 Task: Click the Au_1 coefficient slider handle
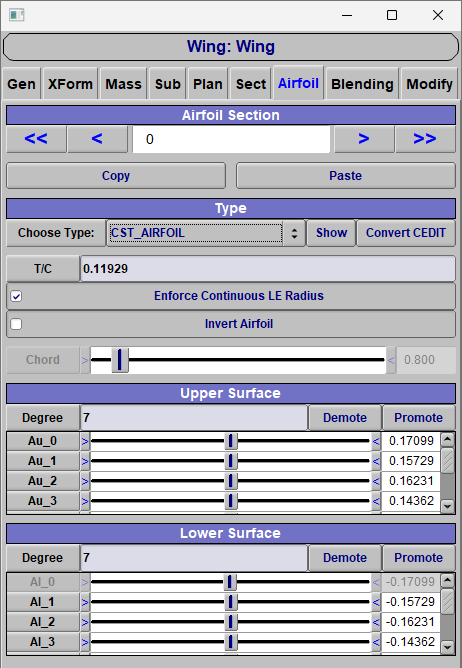coord(231,461)
